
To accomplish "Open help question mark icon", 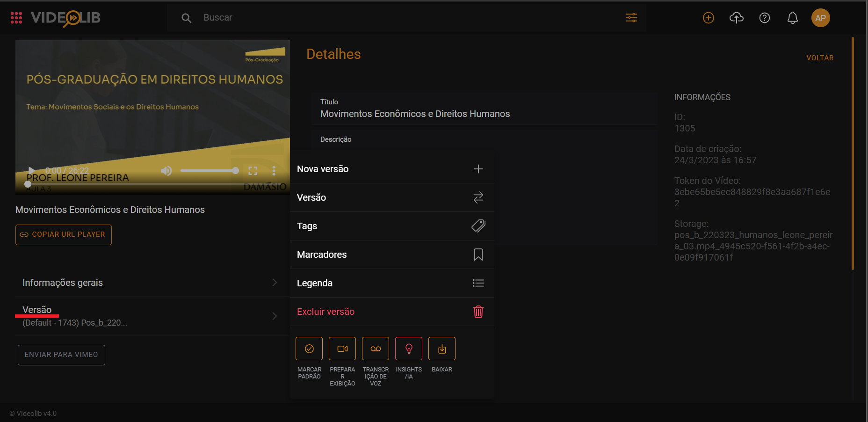I will tap(765, 18).
